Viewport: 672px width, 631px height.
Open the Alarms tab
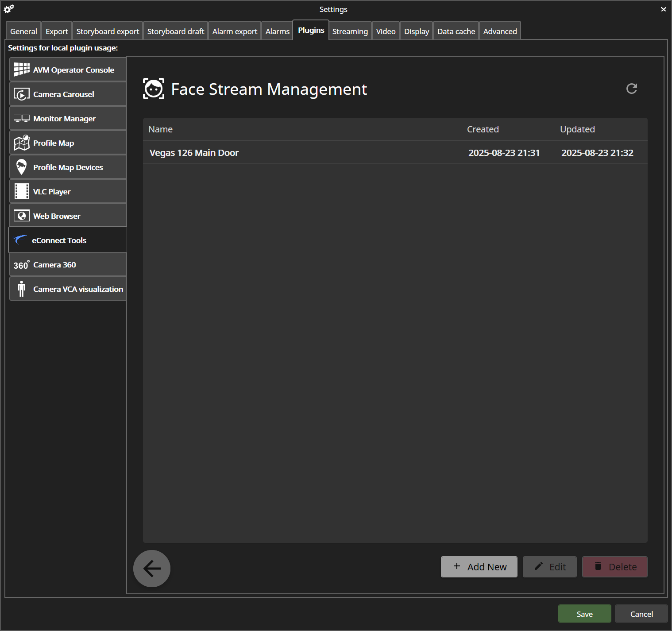coord(277,31)
